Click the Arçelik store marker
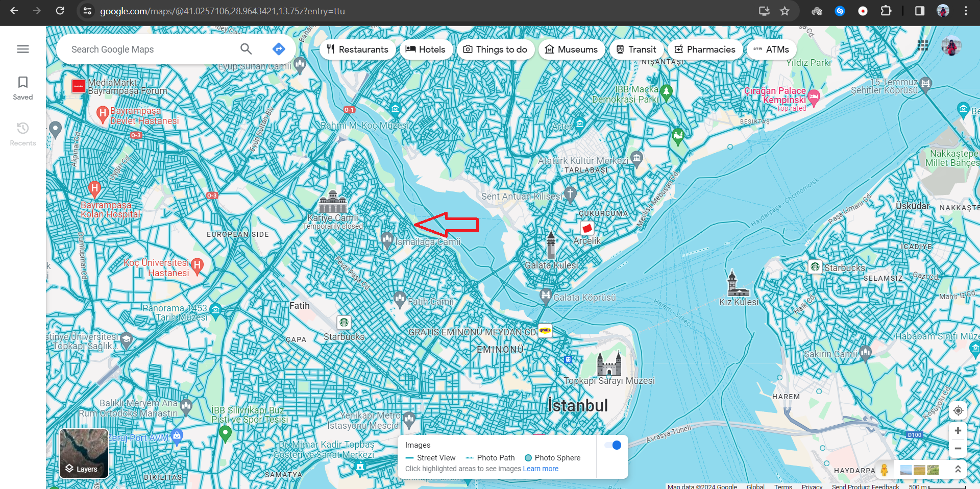This screenshot has width=980, height=489. point(587,228)
